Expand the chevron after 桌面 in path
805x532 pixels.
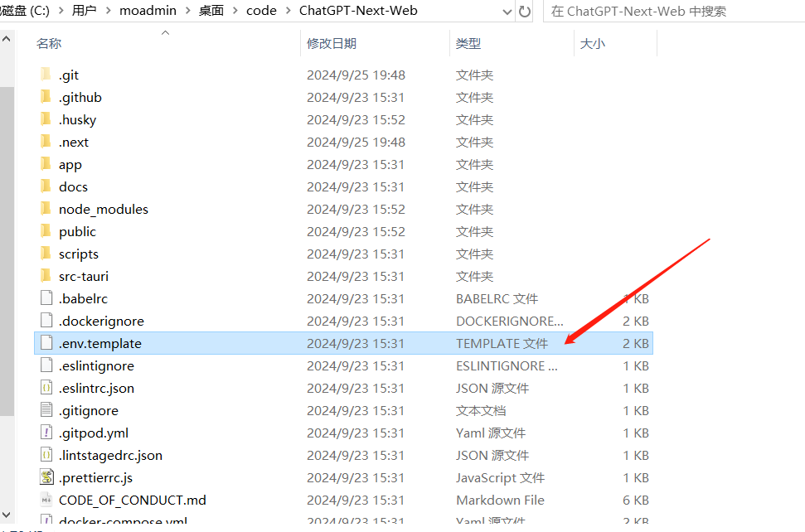tap(235, 11)
